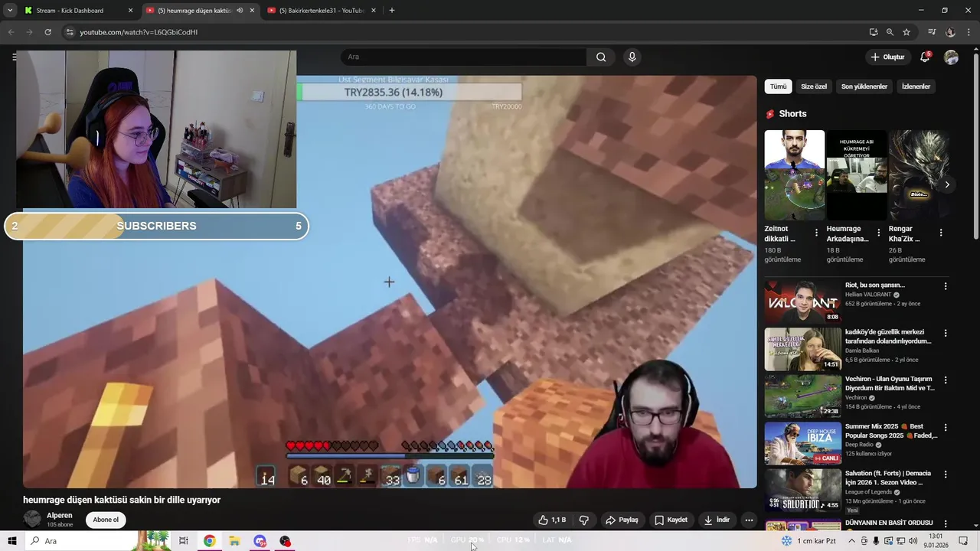Select the Size özel filter chip
Screen dimensions: 980x551
click(x=814, y=86)
